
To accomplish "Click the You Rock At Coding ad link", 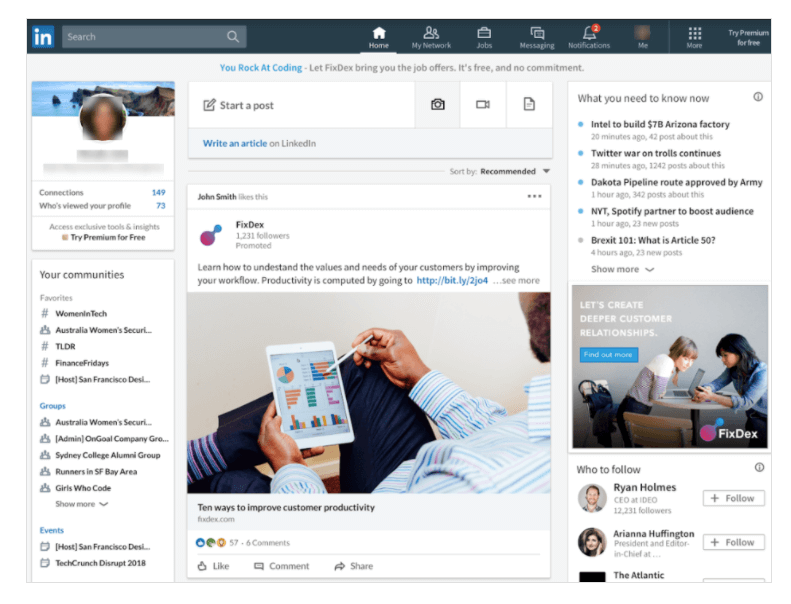I will coord(261,68).
